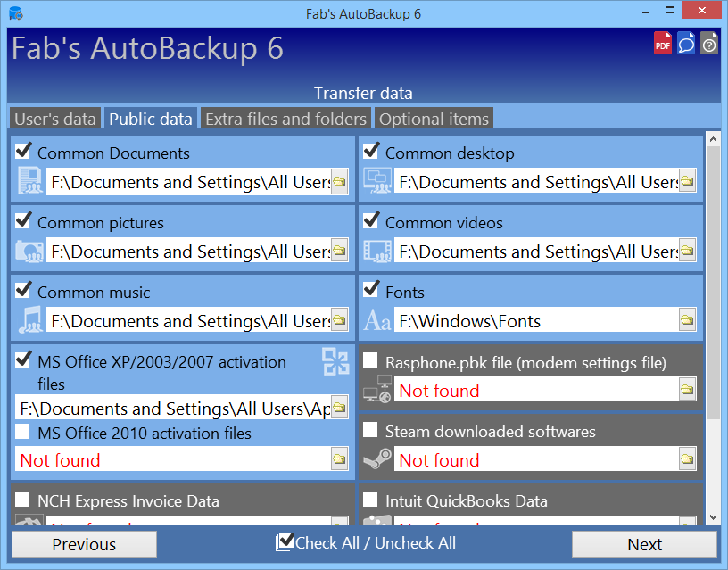The width and height of the screenshot is (728, 570).
Task: Browse folder for Fonts path
Action: (688, 320)
